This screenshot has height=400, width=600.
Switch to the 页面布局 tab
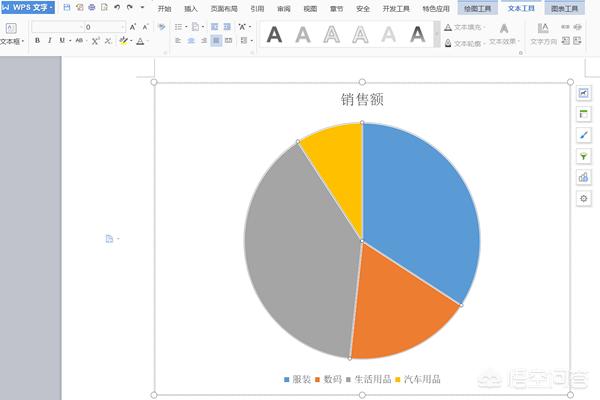[224, 8]
